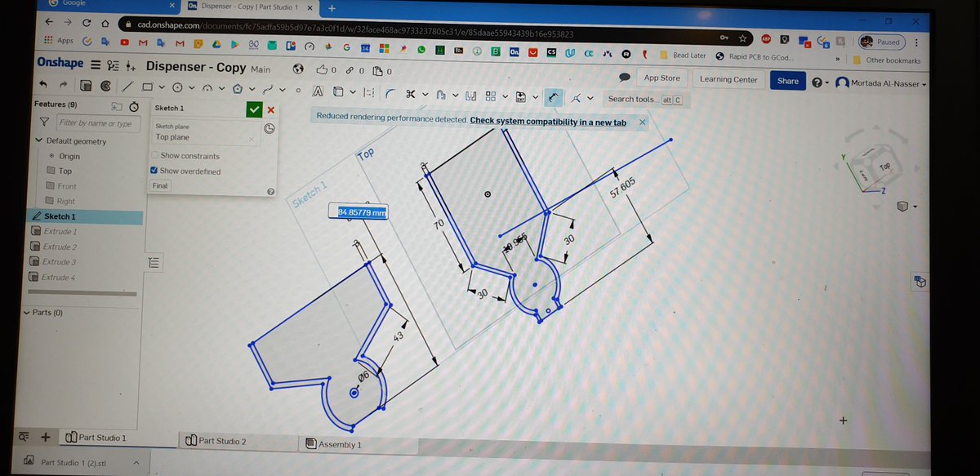Select the Center point circle tool
This screenshot has height=476, width=980.
point(177,87)
